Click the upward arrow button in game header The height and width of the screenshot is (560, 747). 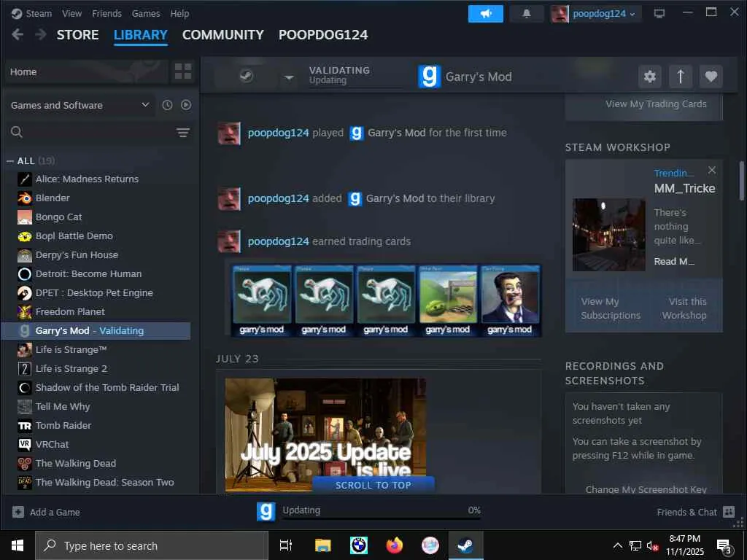[681, 77]
